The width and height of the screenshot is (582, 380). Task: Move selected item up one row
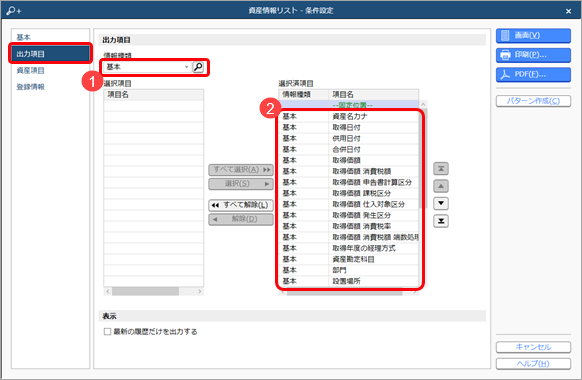[441, 186]
